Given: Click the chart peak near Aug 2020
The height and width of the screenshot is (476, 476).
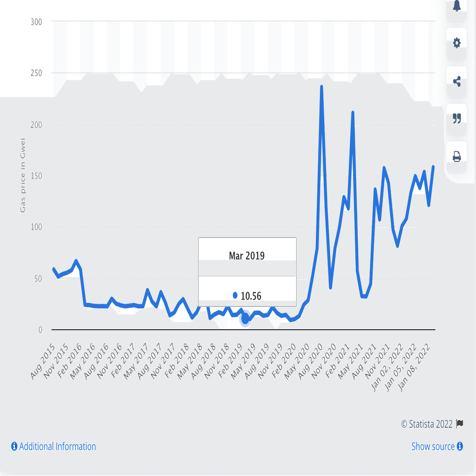Looking at the screenshot, I should click(321, 86).
